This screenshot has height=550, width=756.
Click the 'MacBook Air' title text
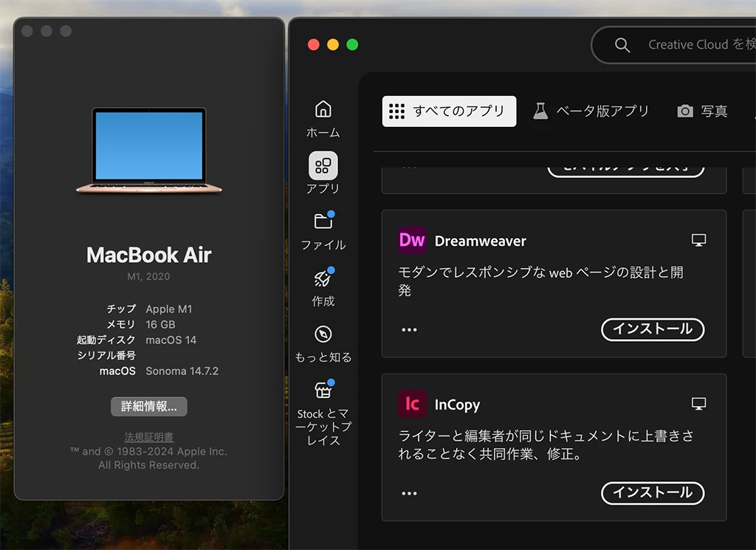click(x=149, y=255)
